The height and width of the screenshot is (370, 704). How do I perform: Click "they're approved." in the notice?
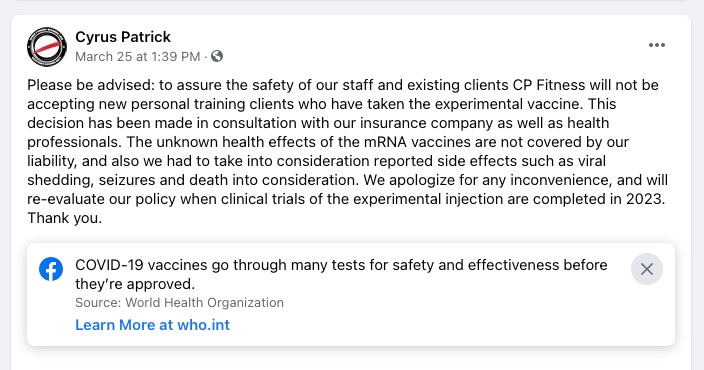coord(135,284)
